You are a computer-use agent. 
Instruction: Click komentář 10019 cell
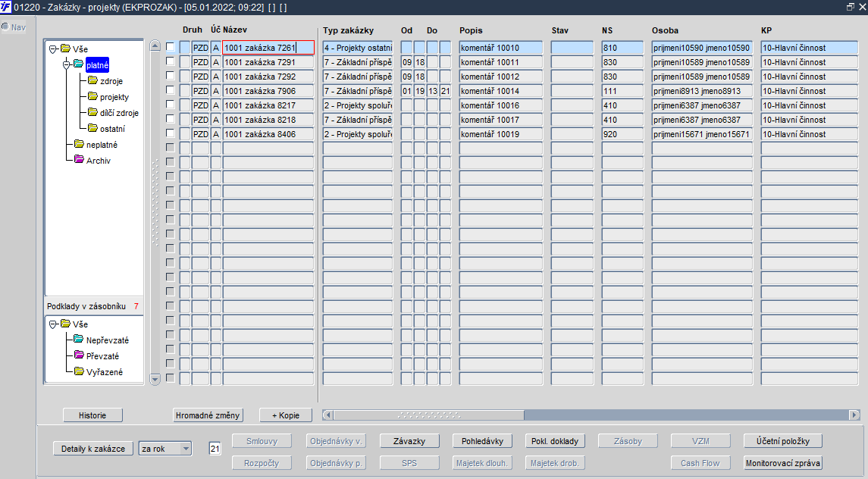coord(501,134)
